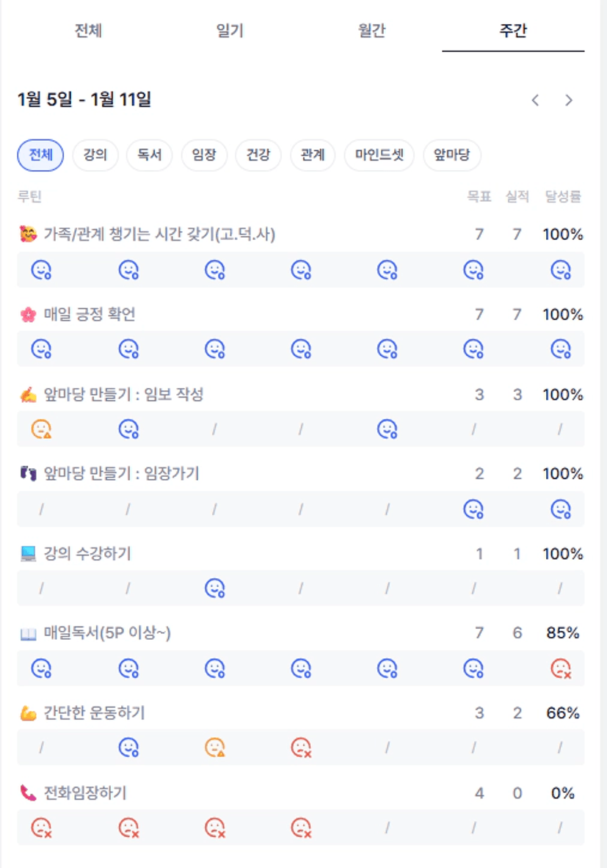
Task: Select the 강의 category filter
Action: point(95,156)
